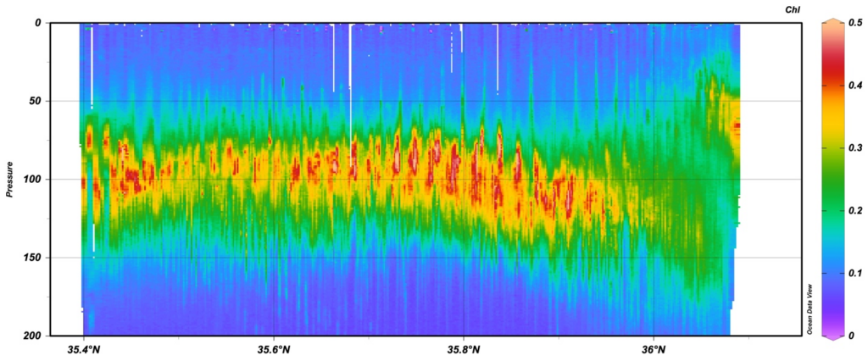868x361 pixels.
Task: Pick the red band on the colorbar
Action: pyautogui.click(x=832, y=85)
